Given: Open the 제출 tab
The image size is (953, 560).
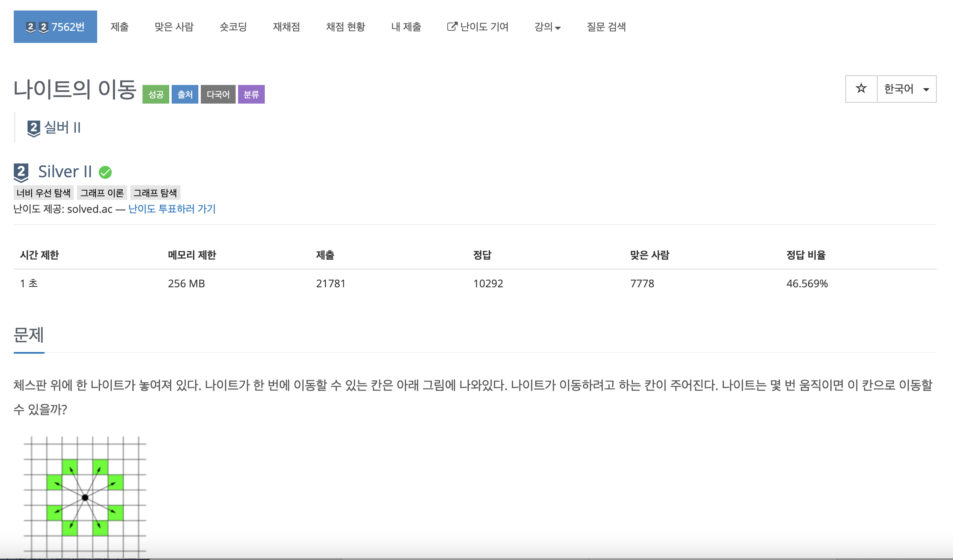Looking at the screenshot, I should point(119,27).
